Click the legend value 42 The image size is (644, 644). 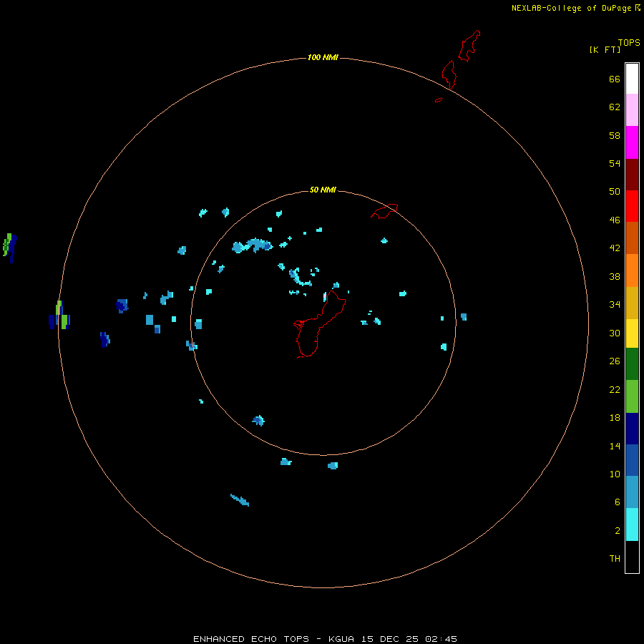(x=615, y=248)
